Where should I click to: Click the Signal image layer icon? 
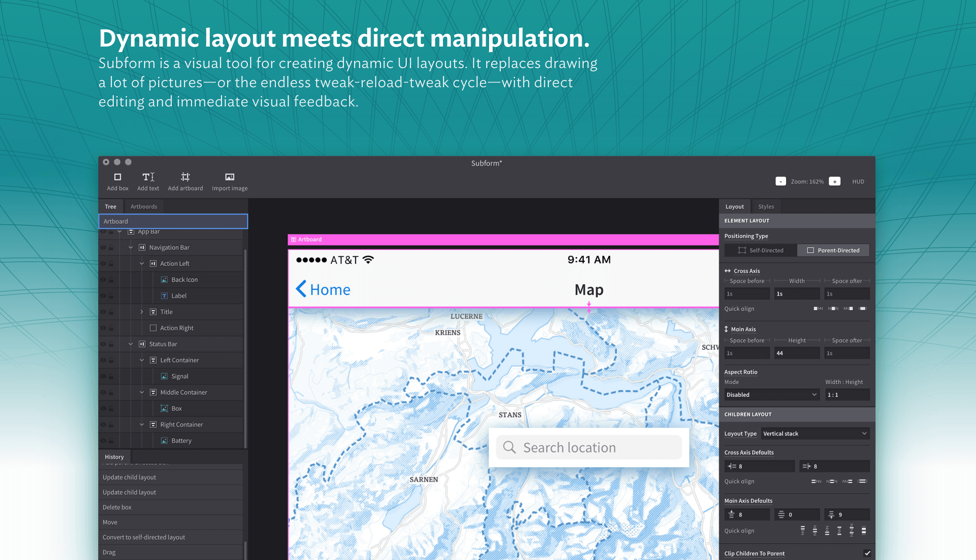pyautogui.click(x=164, y=376)
